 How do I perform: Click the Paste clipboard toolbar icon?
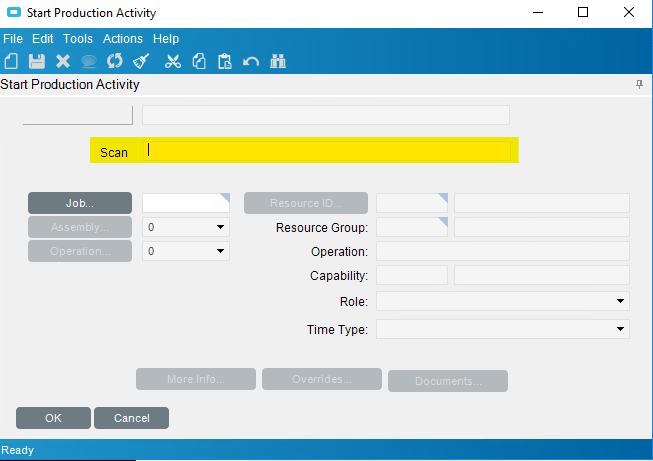225,62
